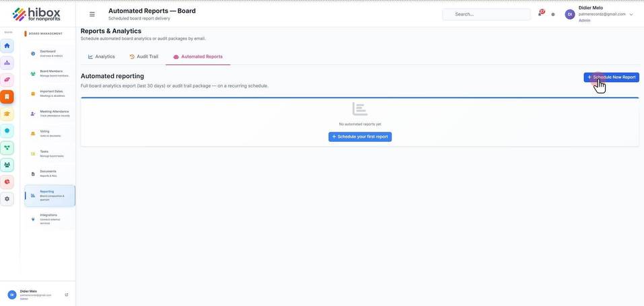Open Documents menu entry

(50, 174)
